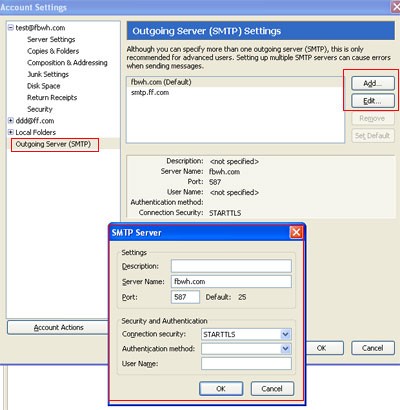Open the Connection security dropdown arrow

pos(285,334)
